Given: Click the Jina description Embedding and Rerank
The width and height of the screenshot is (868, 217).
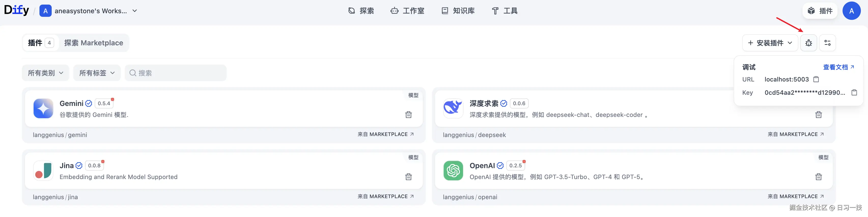Looking at the screenshot, I should click(119, 177).
